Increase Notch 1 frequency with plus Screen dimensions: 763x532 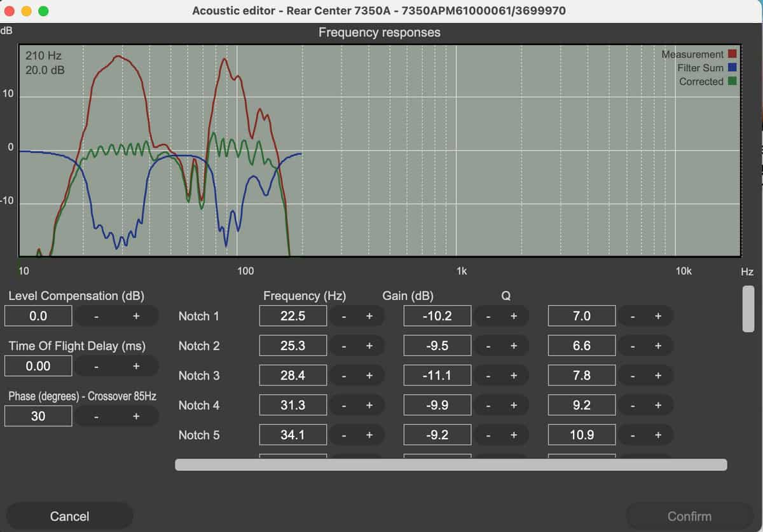369,316
